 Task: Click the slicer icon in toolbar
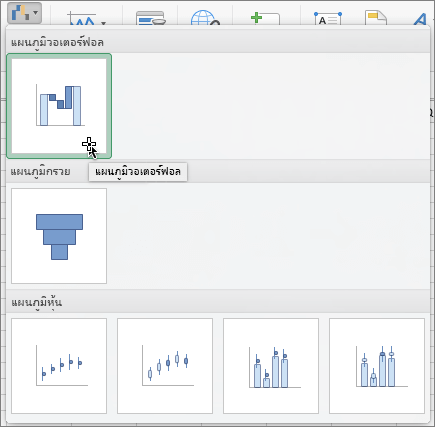point(151,19)
